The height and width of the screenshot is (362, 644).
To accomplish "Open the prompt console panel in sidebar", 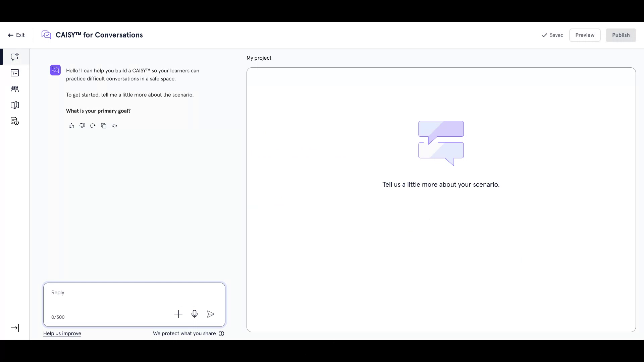I will point(14,72).
